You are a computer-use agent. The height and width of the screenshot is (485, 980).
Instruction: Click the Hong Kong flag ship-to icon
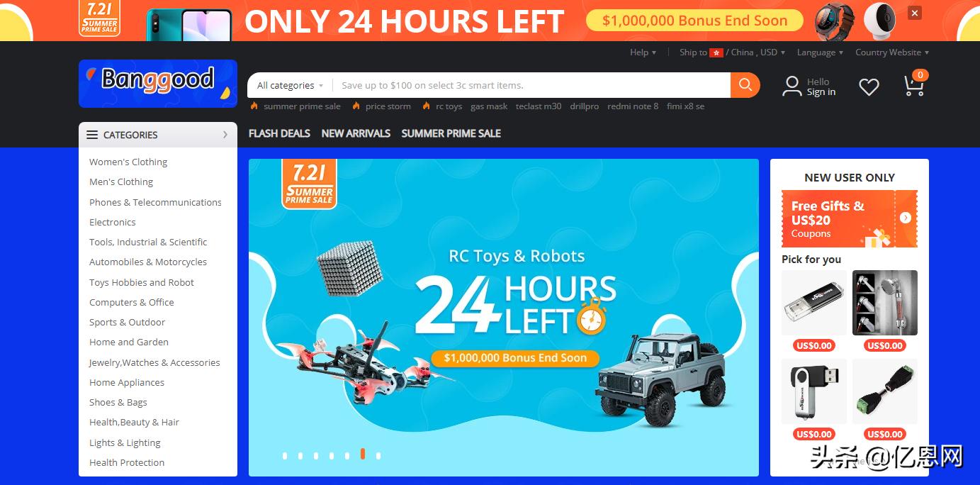[716, 52]
